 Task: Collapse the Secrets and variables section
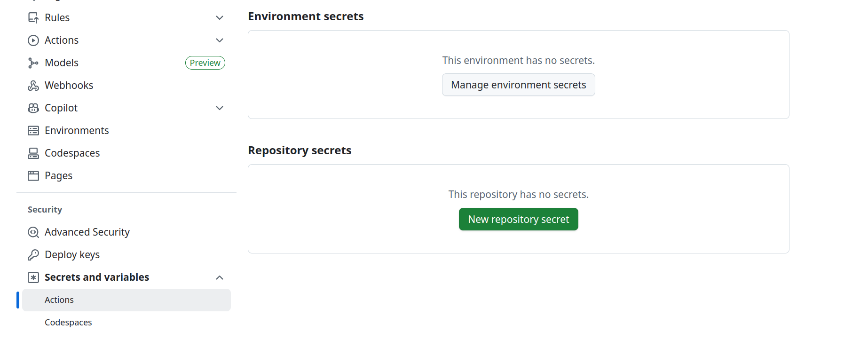[220, 277]
